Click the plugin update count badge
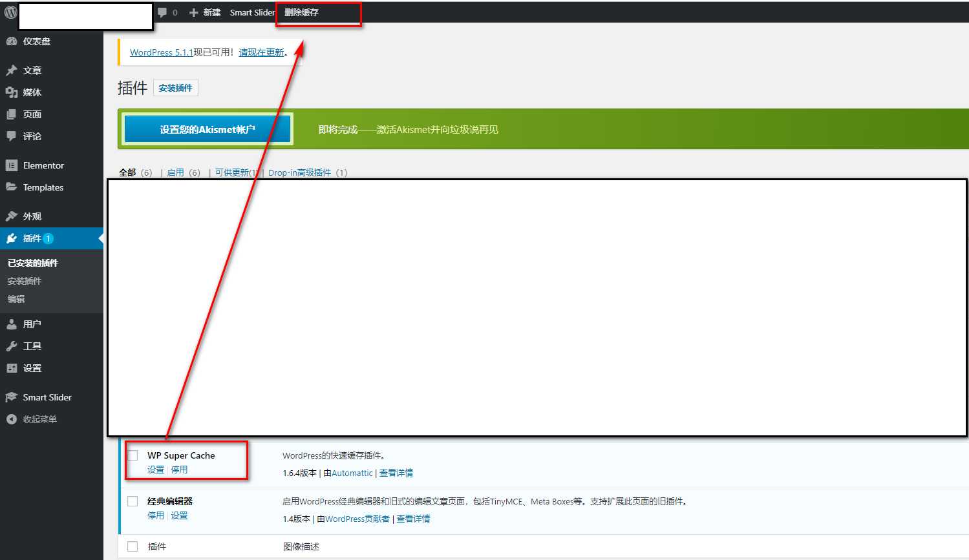 point(48,238)
